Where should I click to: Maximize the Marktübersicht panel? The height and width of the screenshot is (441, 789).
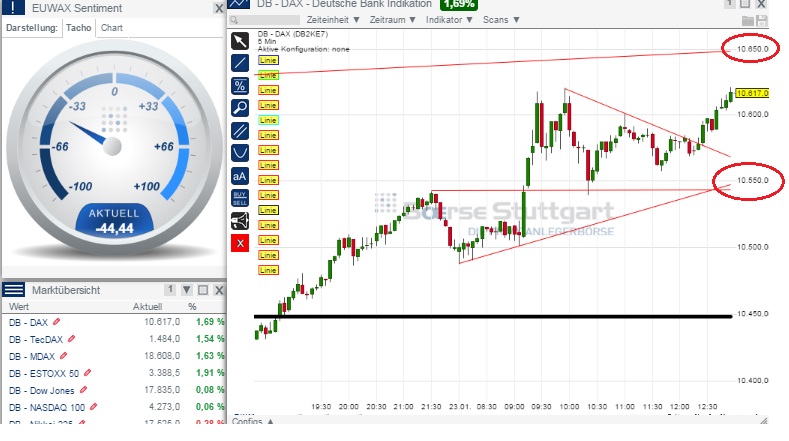(203, 290)
